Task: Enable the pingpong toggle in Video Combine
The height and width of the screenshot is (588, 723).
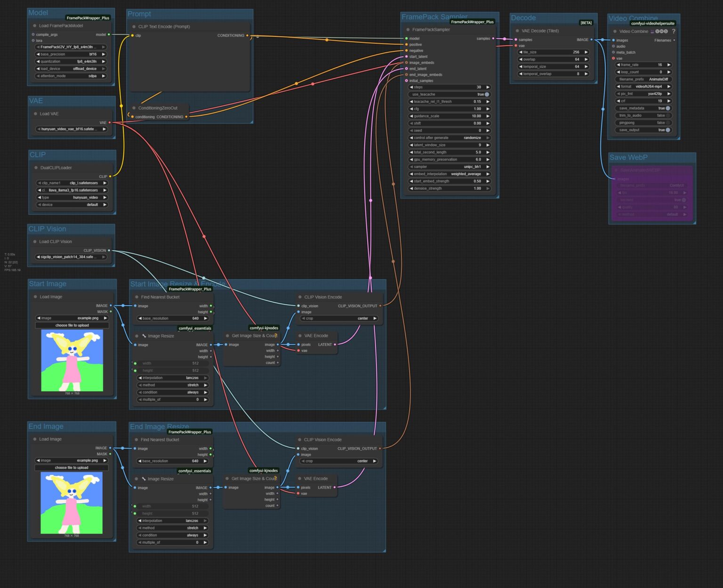Action: point(667,123)
